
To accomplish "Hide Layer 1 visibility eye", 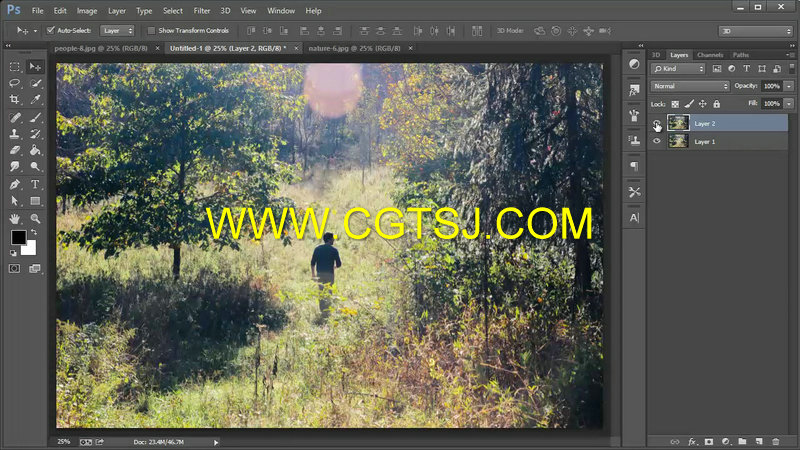I will 657,141.
